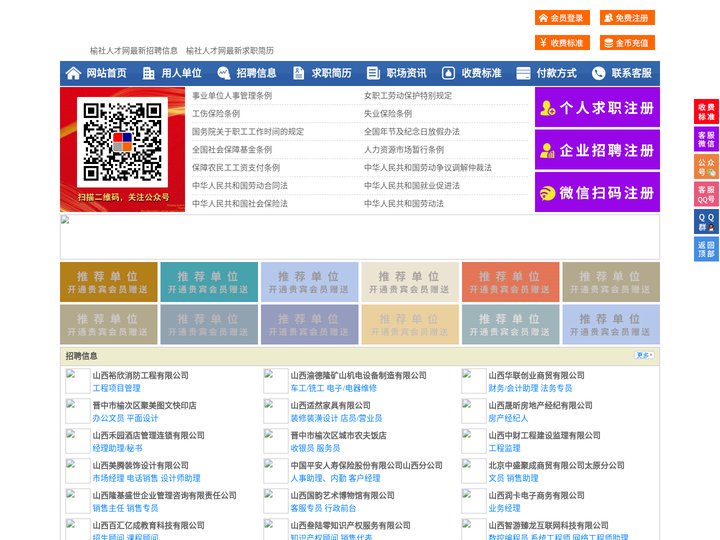Open the red 收费标准 sidebar icon
The width and height of the screenshot is (720, 540).
(706, 112)
